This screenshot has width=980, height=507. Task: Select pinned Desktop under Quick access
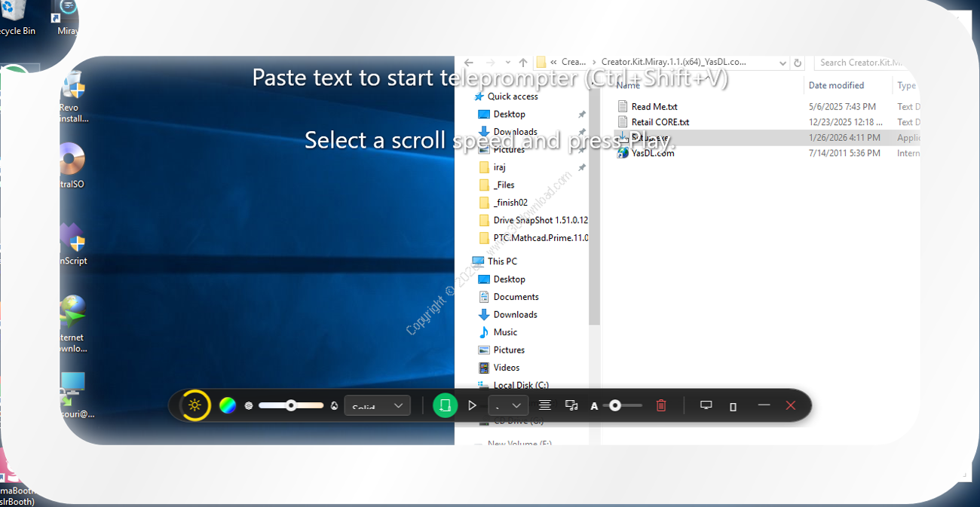pyautogui.click(x=510, y=115)
